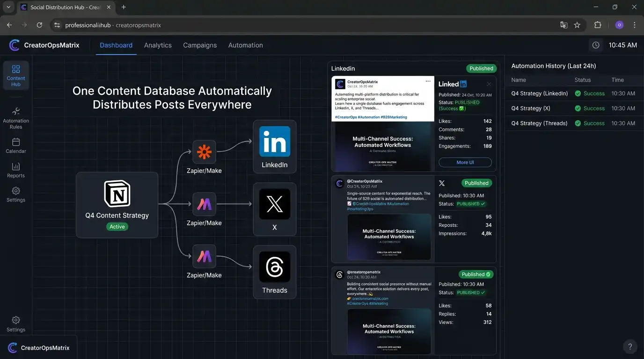
Task: Open a new browser tab
Action: [124, 7]
